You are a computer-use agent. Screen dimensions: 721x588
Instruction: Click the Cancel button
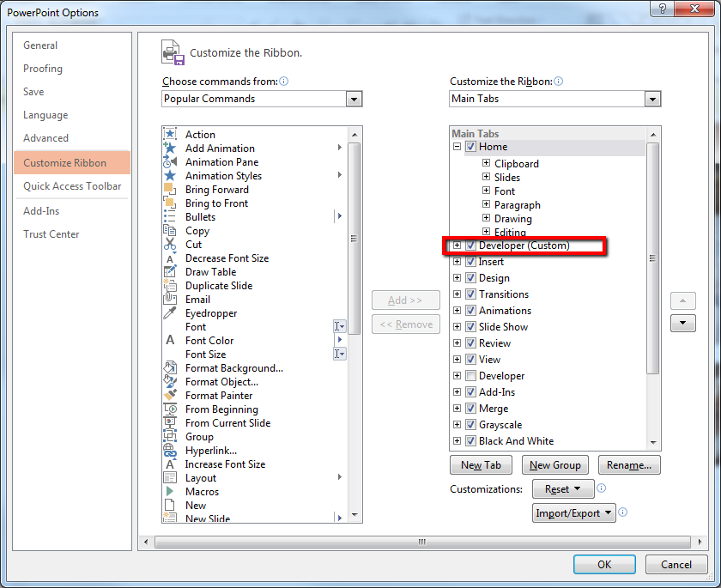coord(676,564)
